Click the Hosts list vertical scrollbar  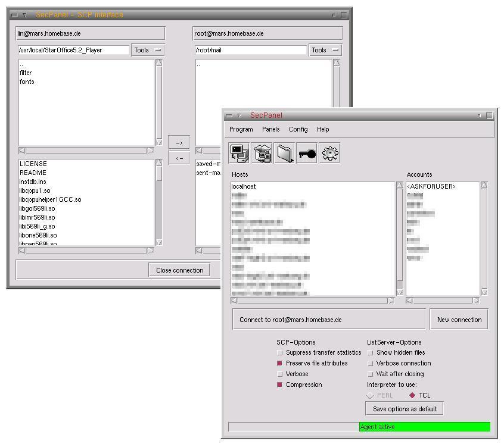point(400,238)
